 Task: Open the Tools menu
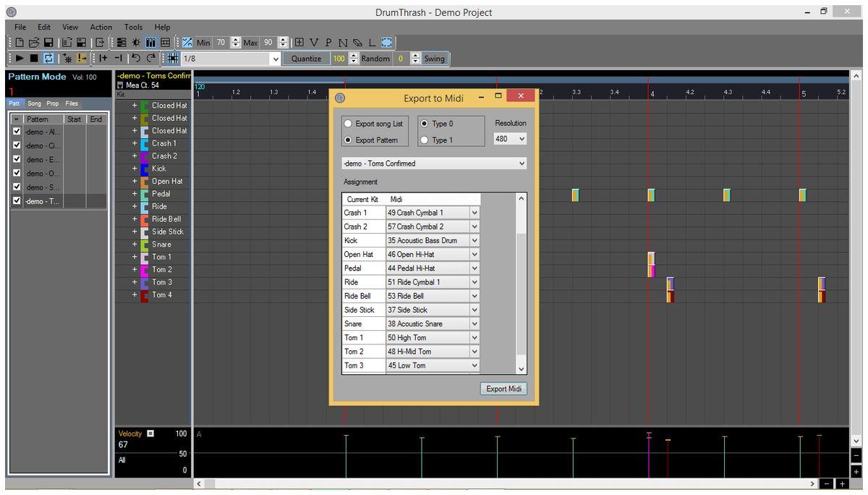[133, 27]
